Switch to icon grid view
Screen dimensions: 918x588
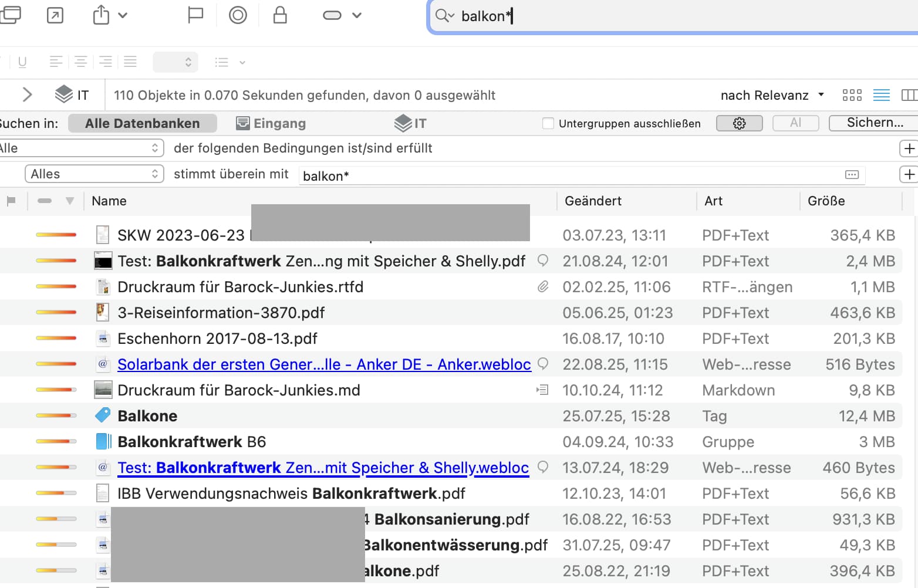point(852,95)
